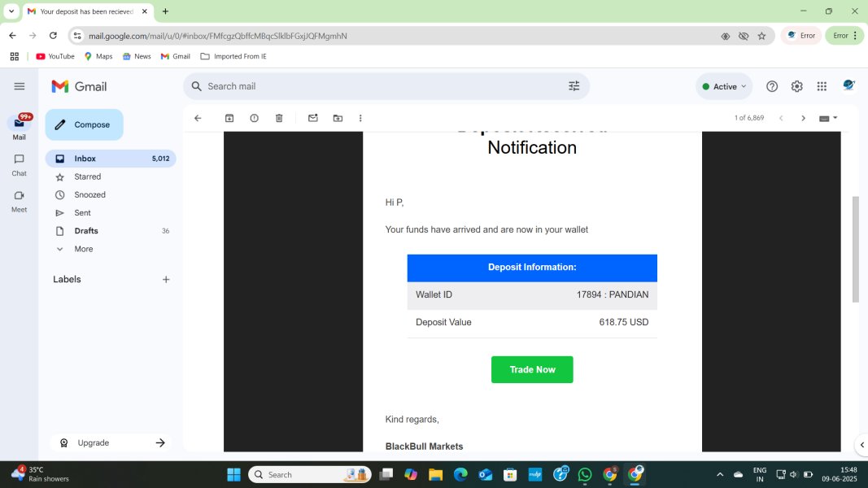Open the Windows Start menu
This screenshot has width=868, height=488.
233,474
